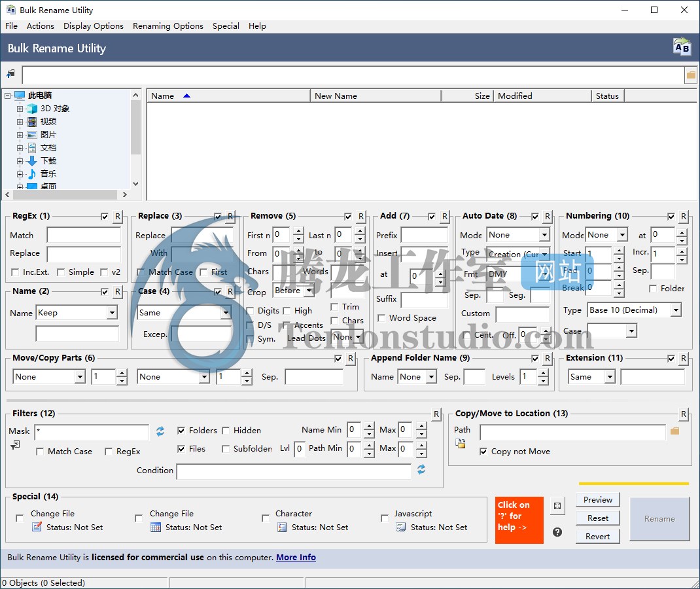
Task: Enable Hidden filter checkbox
Action: (x=226, y=431)
